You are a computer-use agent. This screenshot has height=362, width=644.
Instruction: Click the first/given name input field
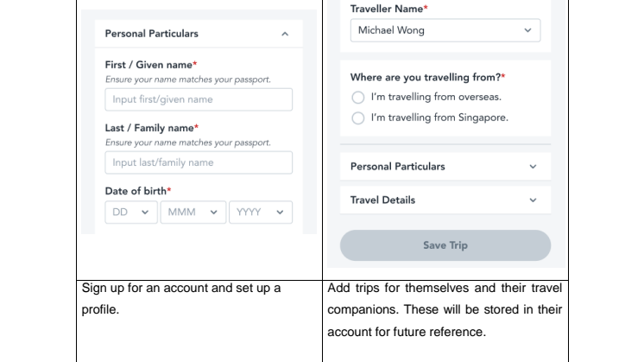pos(199,99)
